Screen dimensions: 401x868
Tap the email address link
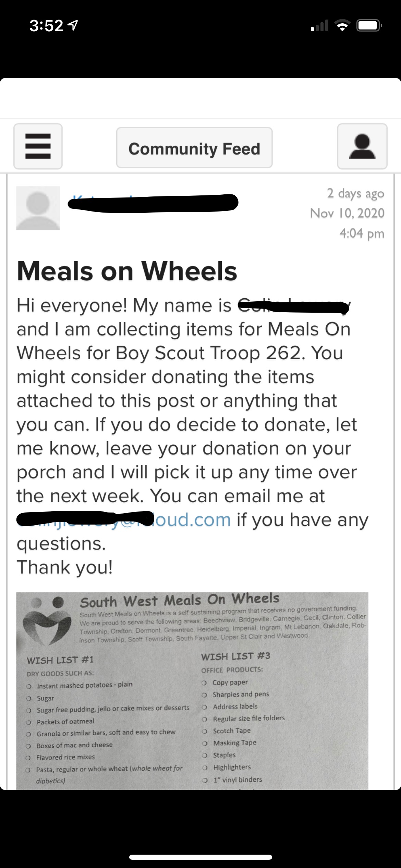[x=123, y=520]
